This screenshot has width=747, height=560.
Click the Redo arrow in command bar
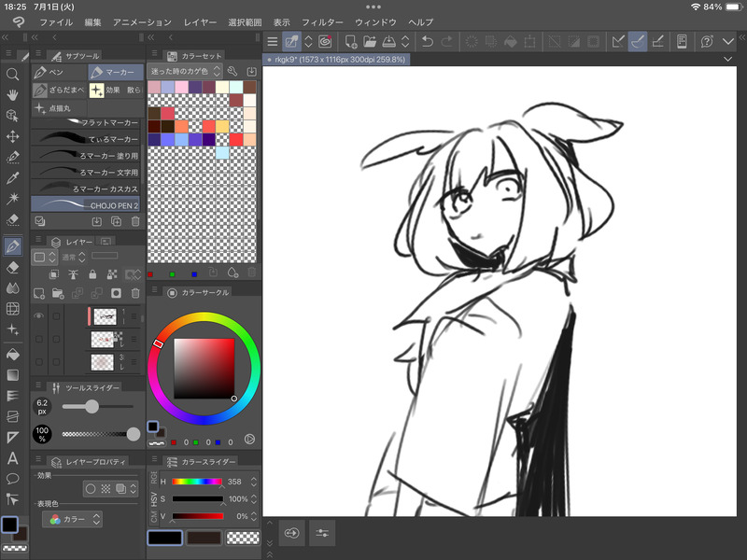(447, 42)
